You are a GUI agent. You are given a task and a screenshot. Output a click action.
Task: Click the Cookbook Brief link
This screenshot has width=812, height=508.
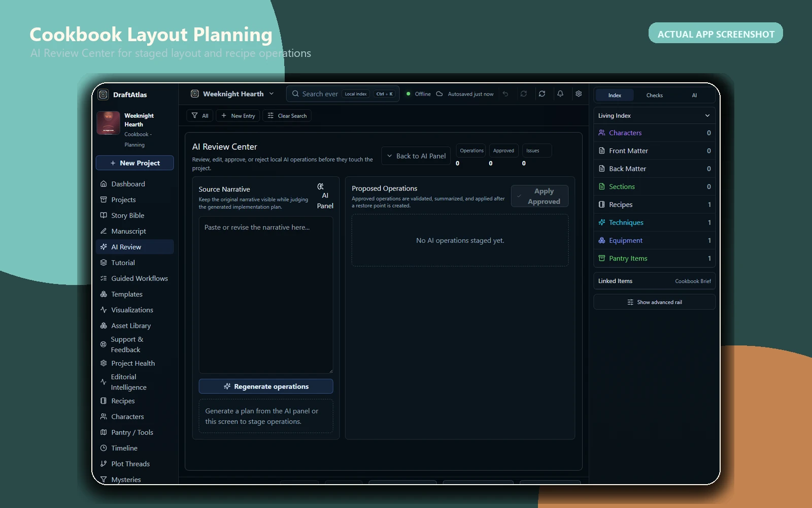pos(693,281)
